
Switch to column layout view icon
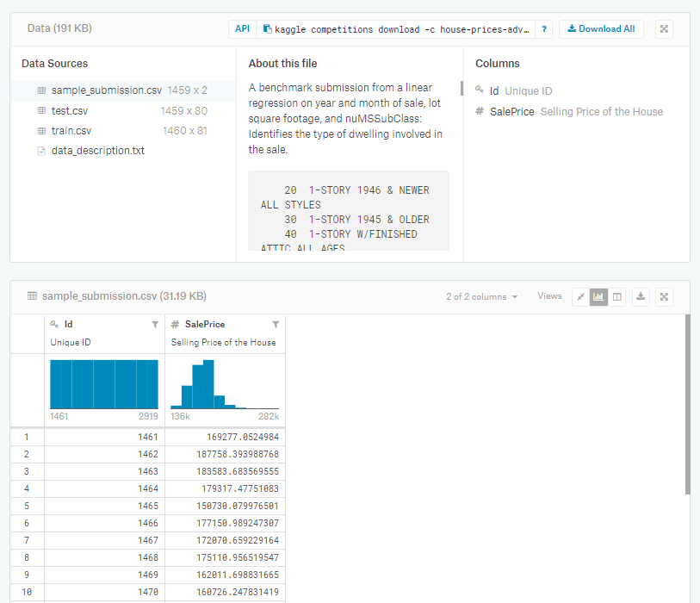617,296
